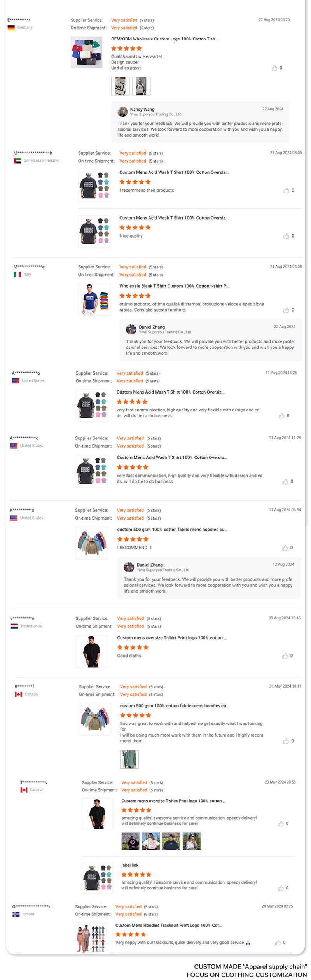Screen dimensions: 311x980
Task: Open second photo in the German review
Action: (141, 86)
